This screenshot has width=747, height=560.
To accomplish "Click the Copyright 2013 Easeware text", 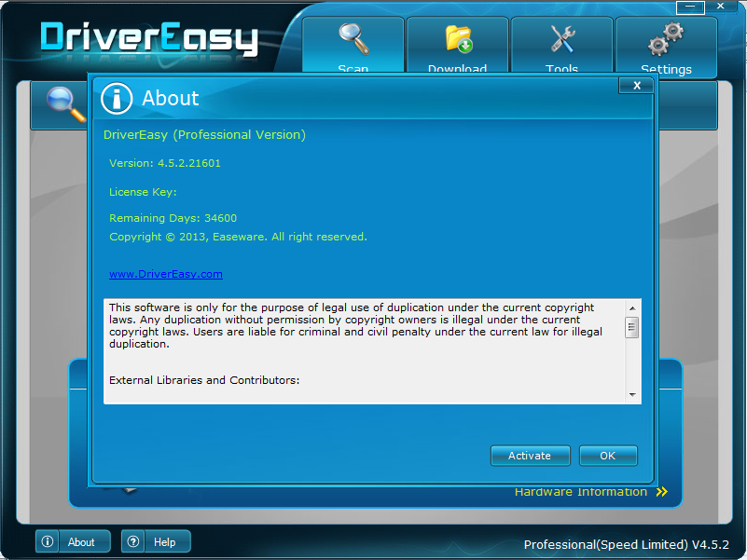I will (238, 237).
